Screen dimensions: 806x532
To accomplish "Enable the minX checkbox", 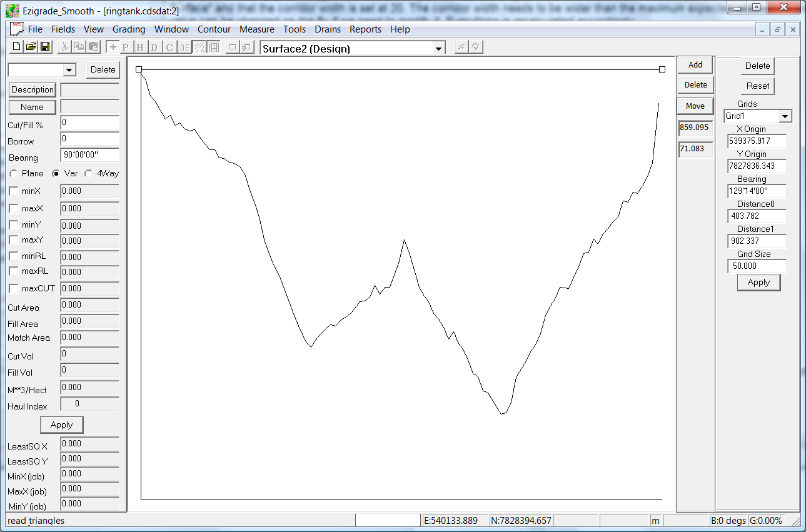I will 14,191.
